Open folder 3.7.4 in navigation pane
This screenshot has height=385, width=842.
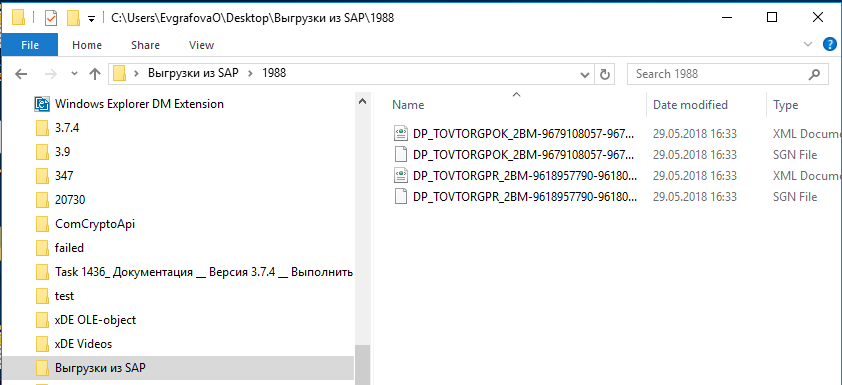(67, 128)
